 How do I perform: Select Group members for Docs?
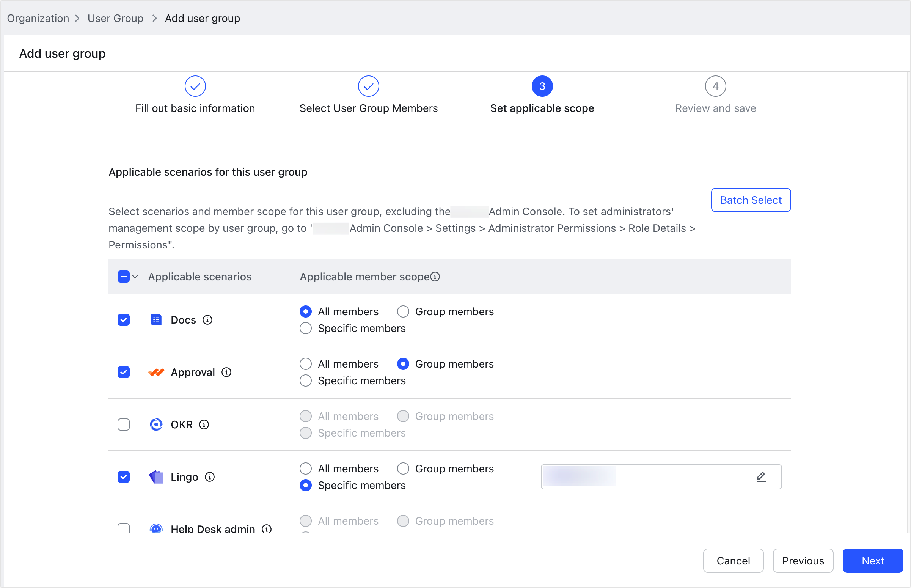(x=403, y=311)
